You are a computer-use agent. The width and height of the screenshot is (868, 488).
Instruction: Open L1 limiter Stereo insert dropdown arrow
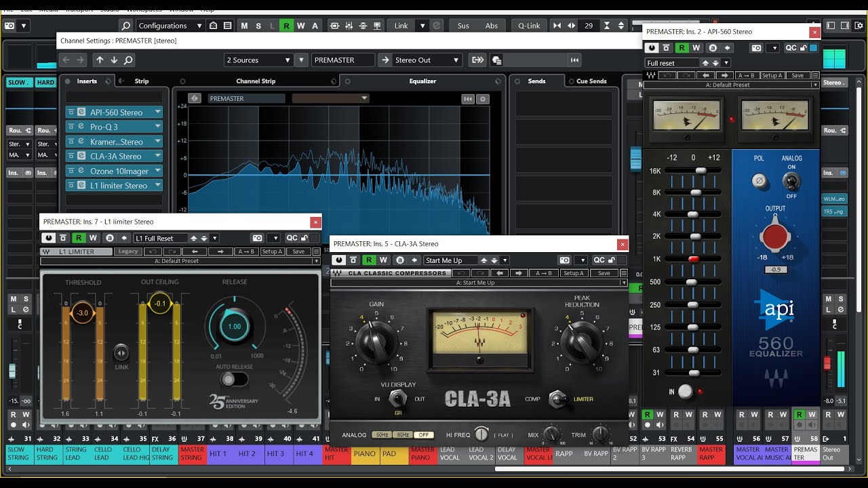[157, 185]
